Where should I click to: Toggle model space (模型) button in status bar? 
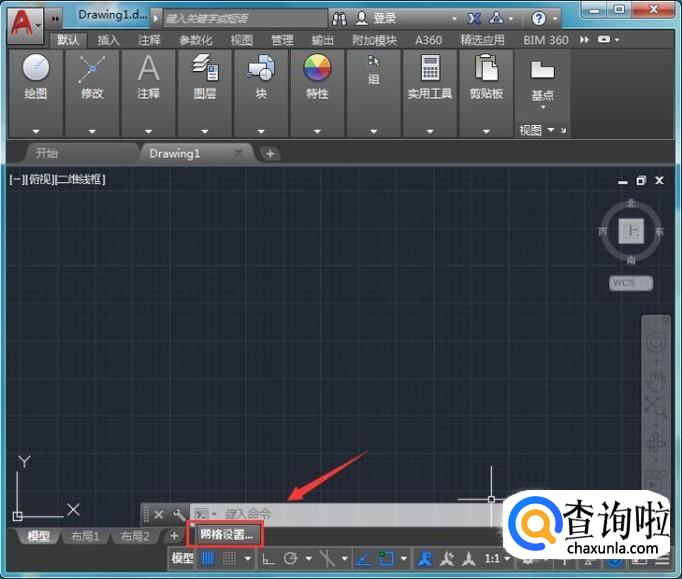182,559
